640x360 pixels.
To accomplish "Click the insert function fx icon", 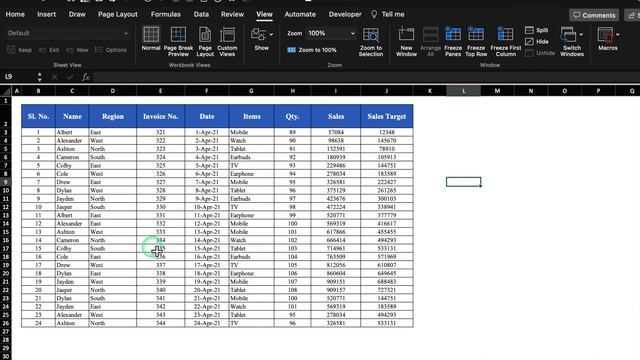I will coord(85,77).
